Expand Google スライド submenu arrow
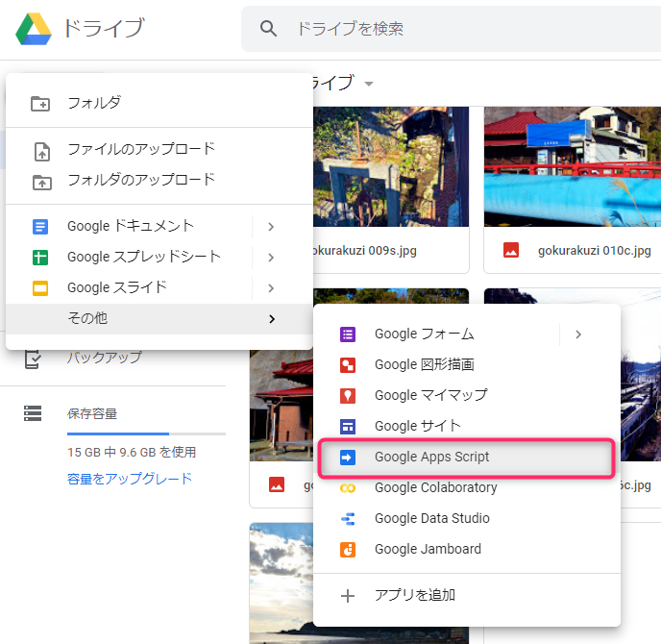Image resolution: width=661 pixels, height=644 pixels. [271, 288]
